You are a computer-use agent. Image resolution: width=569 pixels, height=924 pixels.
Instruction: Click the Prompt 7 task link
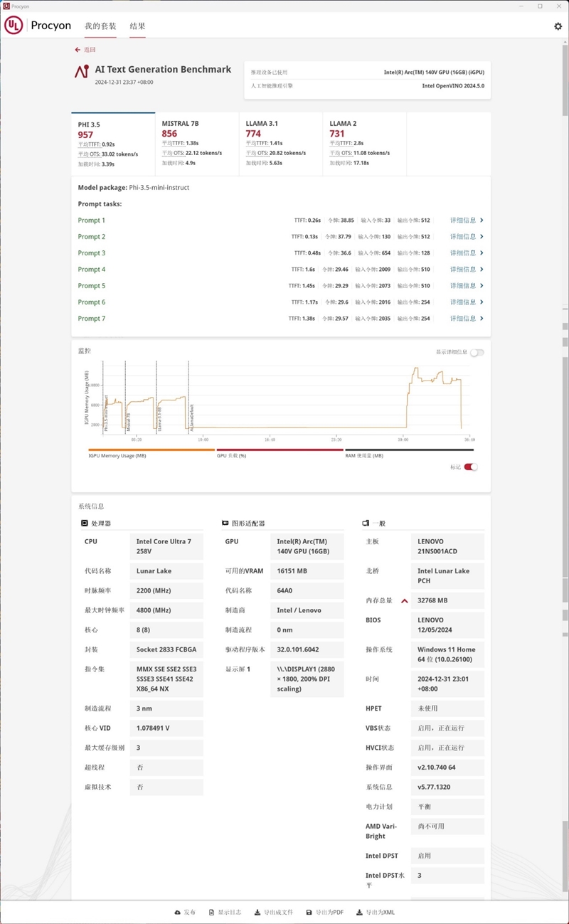pos(92,319)
